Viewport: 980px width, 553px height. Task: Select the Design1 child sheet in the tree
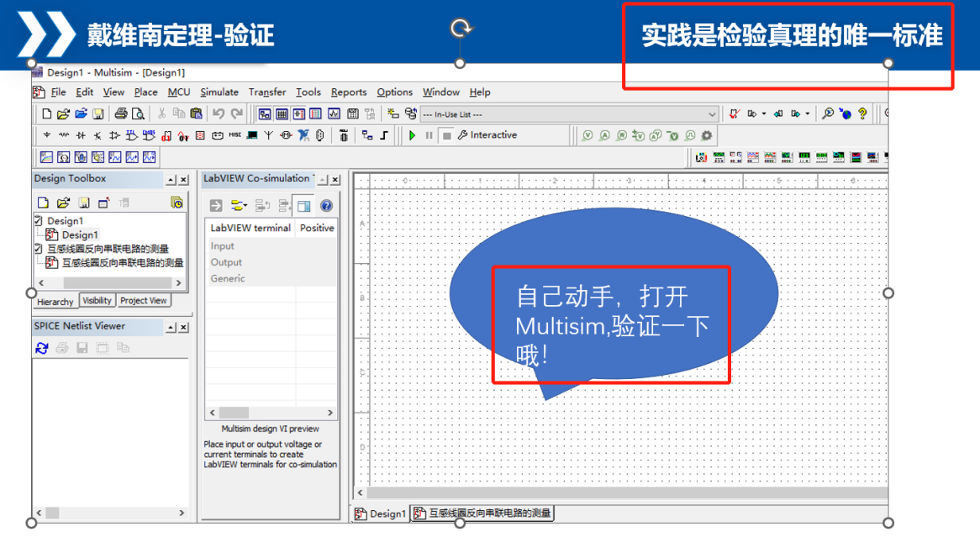80,234
